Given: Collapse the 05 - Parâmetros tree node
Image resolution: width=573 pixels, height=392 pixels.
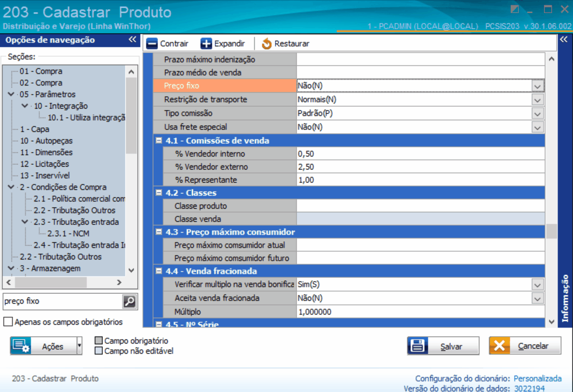Looking at the screenshot, I should (x=11, y=94).
